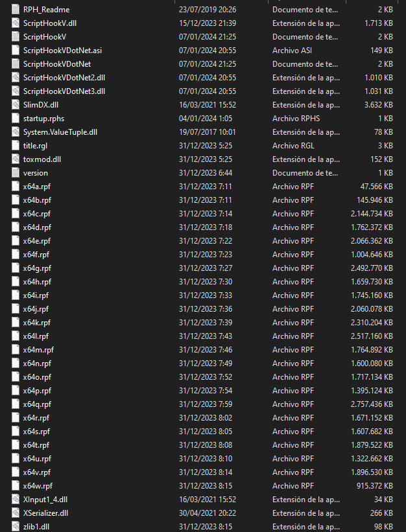Click the Archivo RGL type cell
Screen dimensions: 406x532
click(x=293, y=146)
